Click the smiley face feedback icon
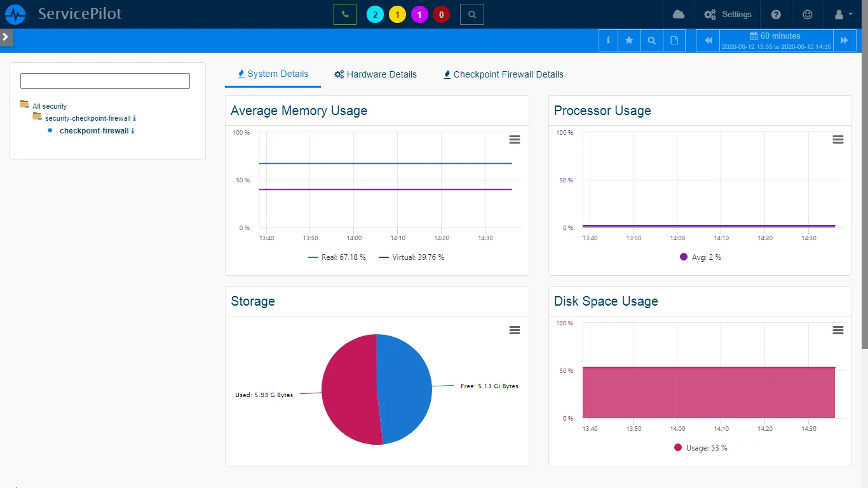 point(807,14)
